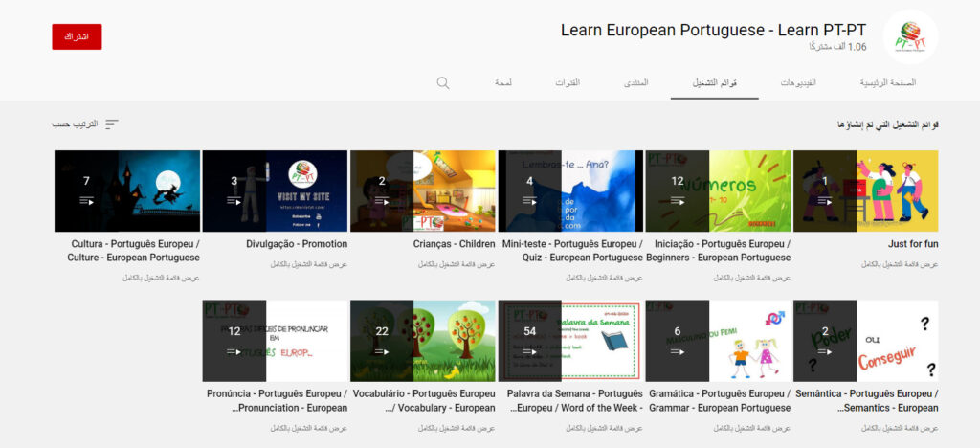Select the playlists tab
This screenshot has width=980, height=448.
tap(714, 82)
